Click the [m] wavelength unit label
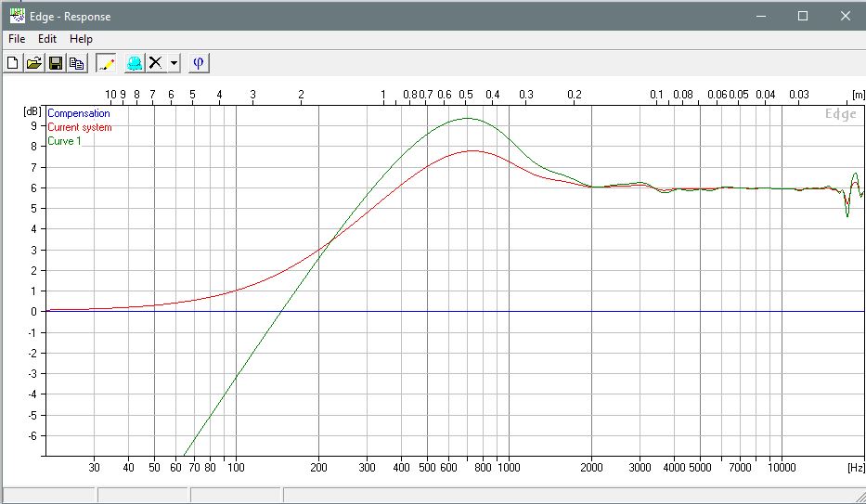 coord(859,95)
